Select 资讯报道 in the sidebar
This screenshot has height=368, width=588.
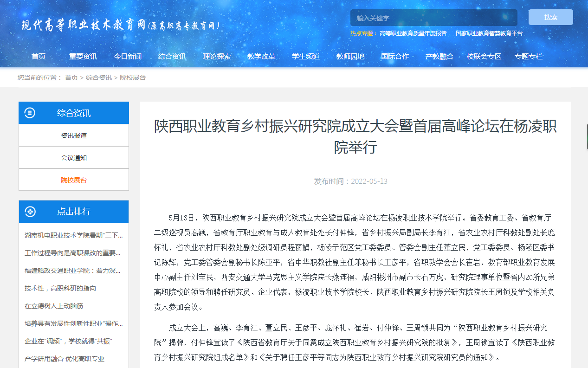click(x=74, y=136)
